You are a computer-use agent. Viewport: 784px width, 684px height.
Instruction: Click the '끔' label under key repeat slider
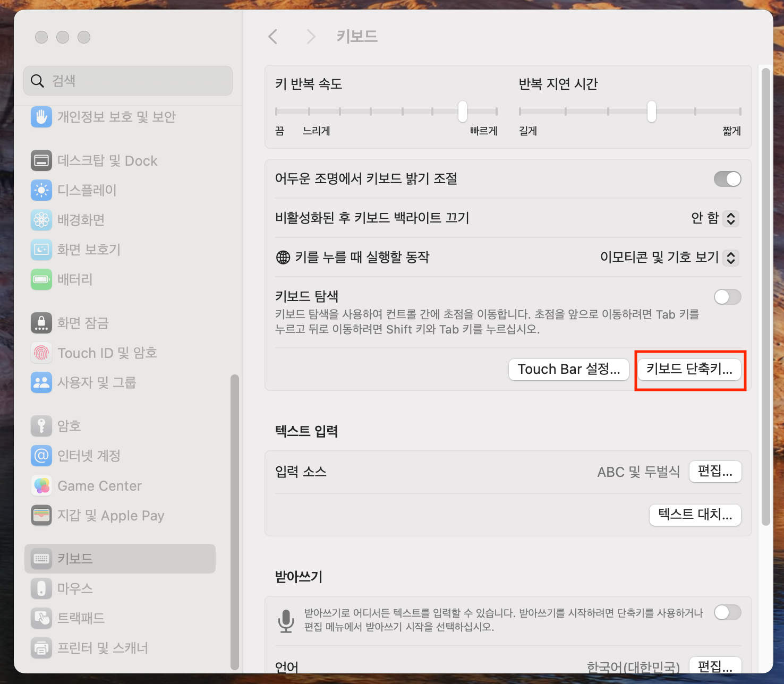pos(280,131)
